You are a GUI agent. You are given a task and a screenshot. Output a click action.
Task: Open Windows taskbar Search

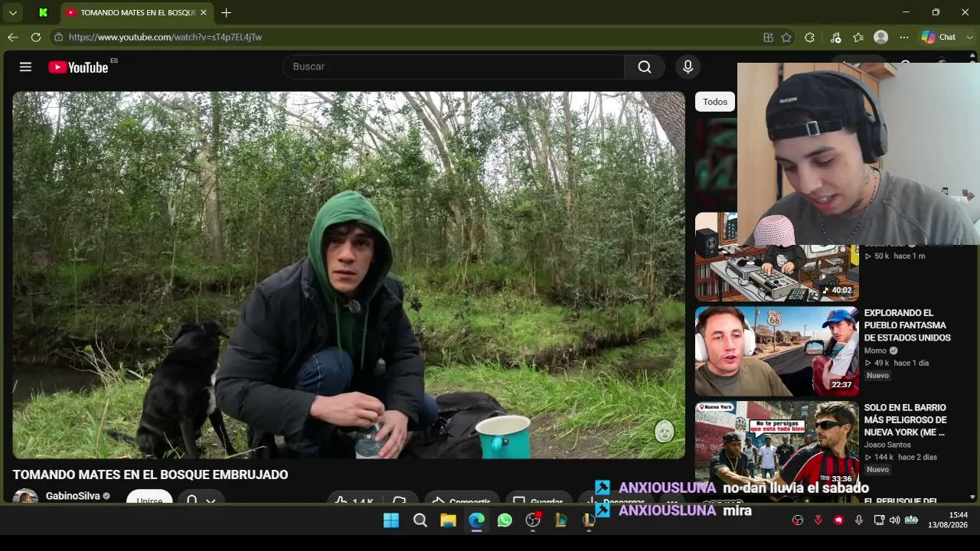pos(420,520)
